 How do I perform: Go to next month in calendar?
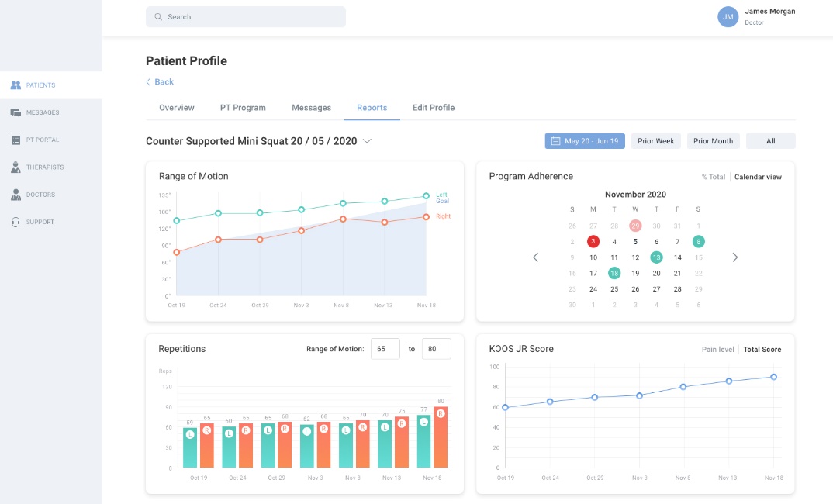pyautogui.click(x=735, y=257)
